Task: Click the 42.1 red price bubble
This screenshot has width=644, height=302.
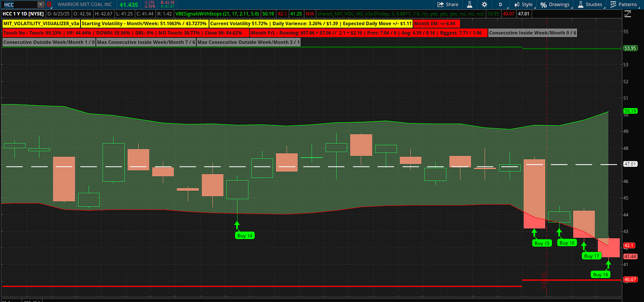Action: [629, 245]
